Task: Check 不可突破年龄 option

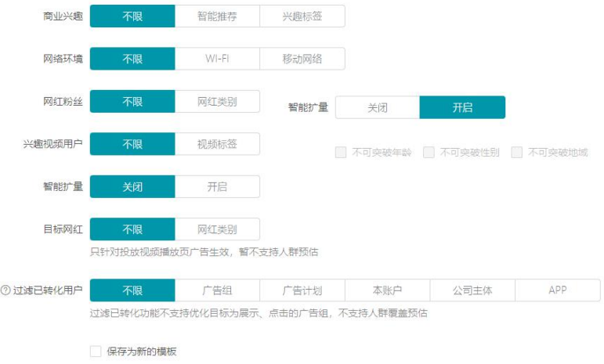Action: pyautogui.click(x=341, y=153)
